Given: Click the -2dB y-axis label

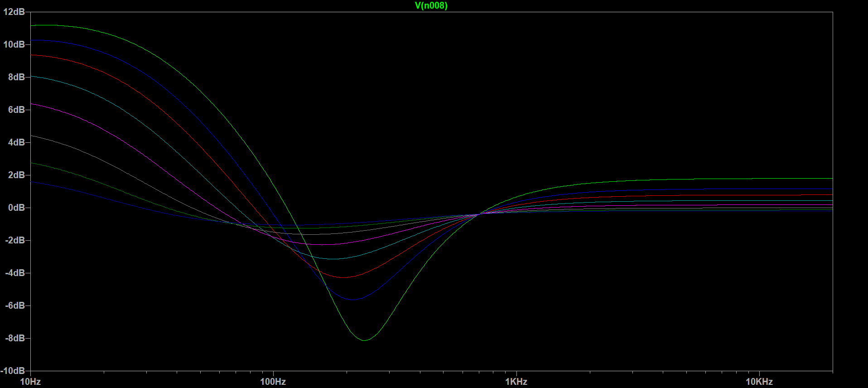Looking at the screenshot, I should click(15, 240).
